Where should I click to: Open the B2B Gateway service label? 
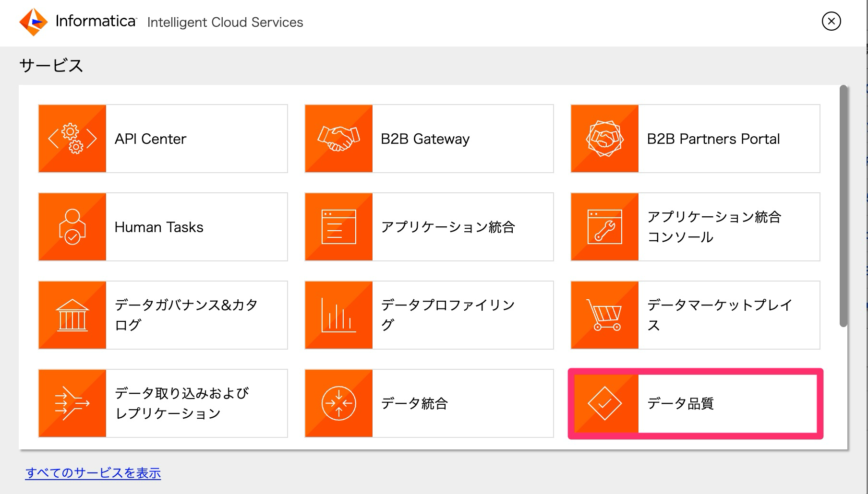[x=425, y=139]
